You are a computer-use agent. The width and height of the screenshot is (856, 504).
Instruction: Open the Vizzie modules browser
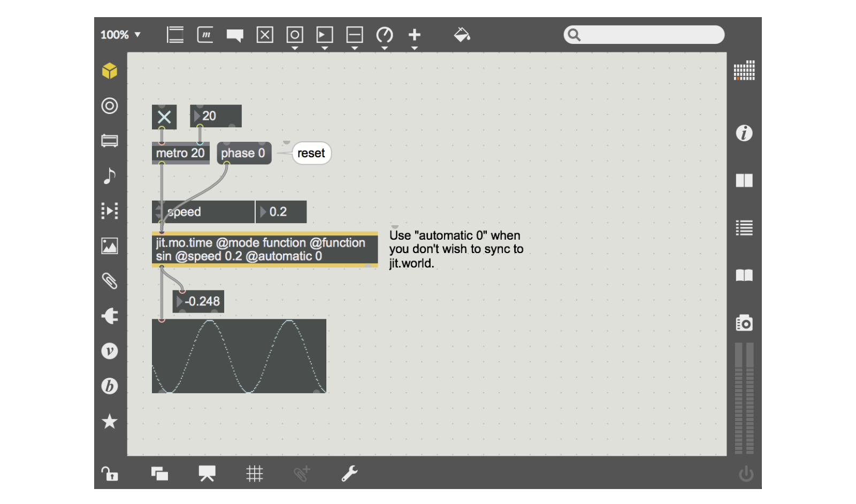tap(110, 351)
